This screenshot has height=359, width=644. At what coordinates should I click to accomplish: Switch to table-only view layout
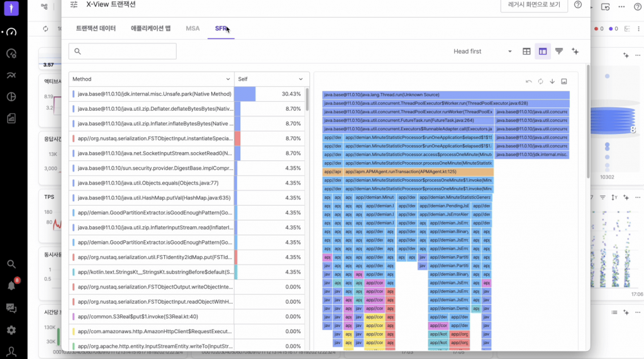527,52
